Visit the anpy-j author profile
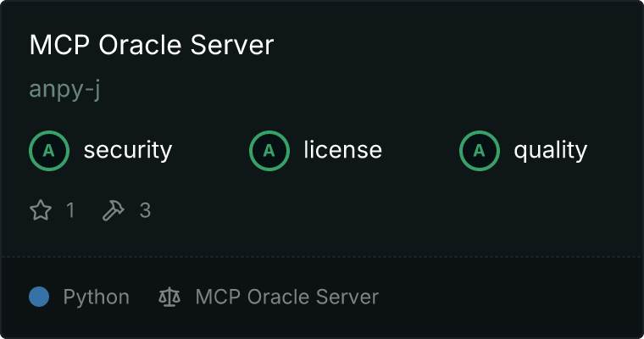Viewport: 644px width, 339px height. [x=65, y=89]
